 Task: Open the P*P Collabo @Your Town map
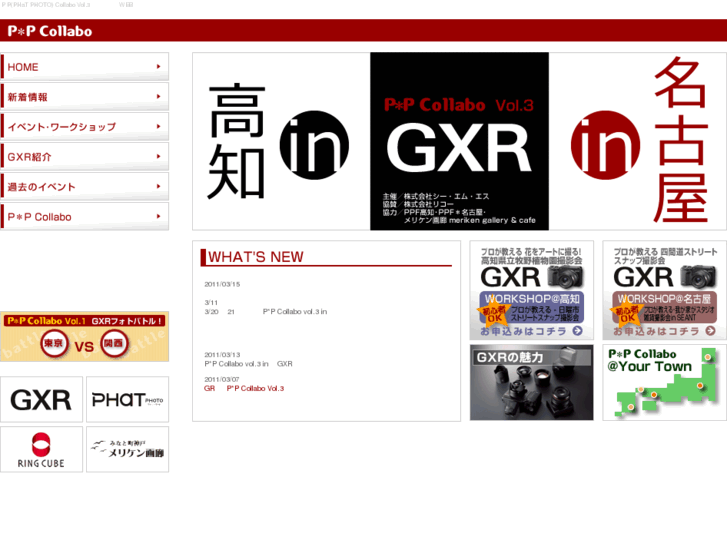[664, 382]
